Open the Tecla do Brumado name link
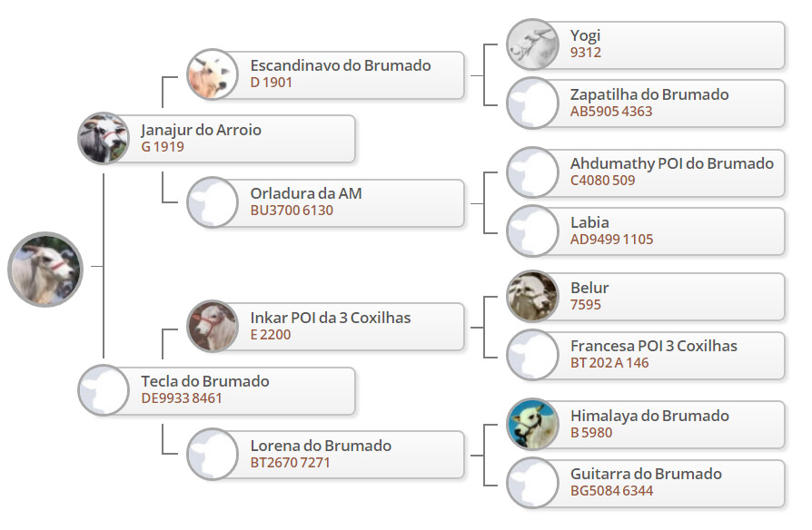Screen dimensions: 812x530 (x=205, y=381)
